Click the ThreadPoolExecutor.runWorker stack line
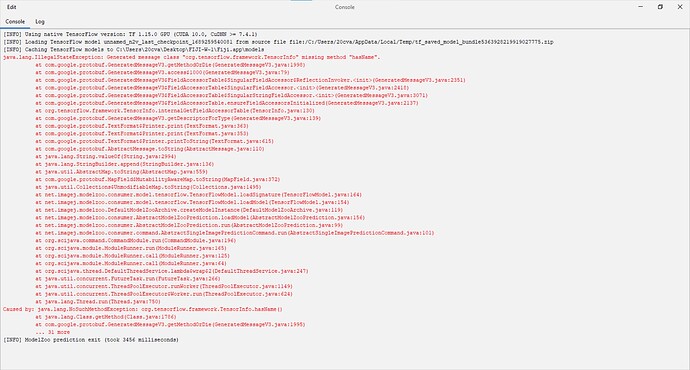 click(164, 286)
